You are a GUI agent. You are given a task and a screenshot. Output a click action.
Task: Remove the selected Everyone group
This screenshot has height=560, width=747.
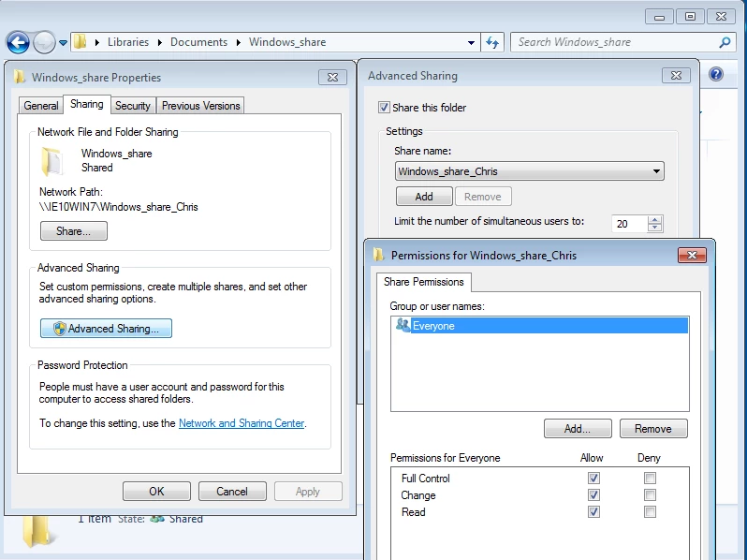(653, 429)
